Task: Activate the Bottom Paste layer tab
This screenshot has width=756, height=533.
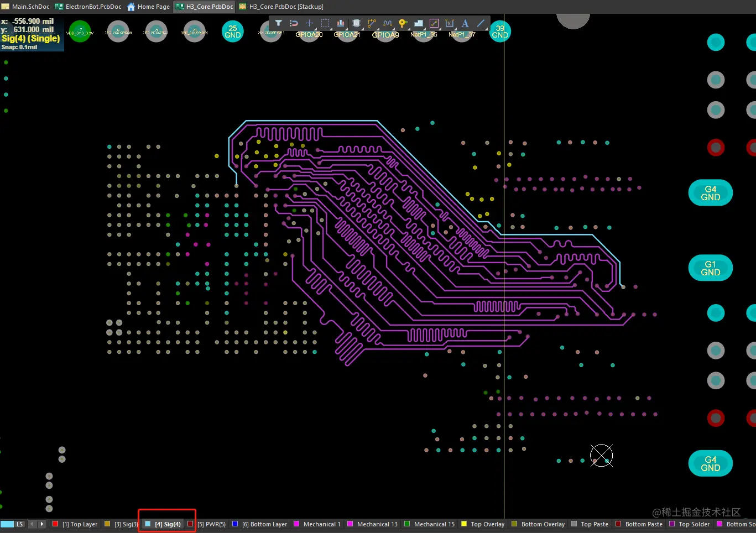Action: (x=639, y=524)
